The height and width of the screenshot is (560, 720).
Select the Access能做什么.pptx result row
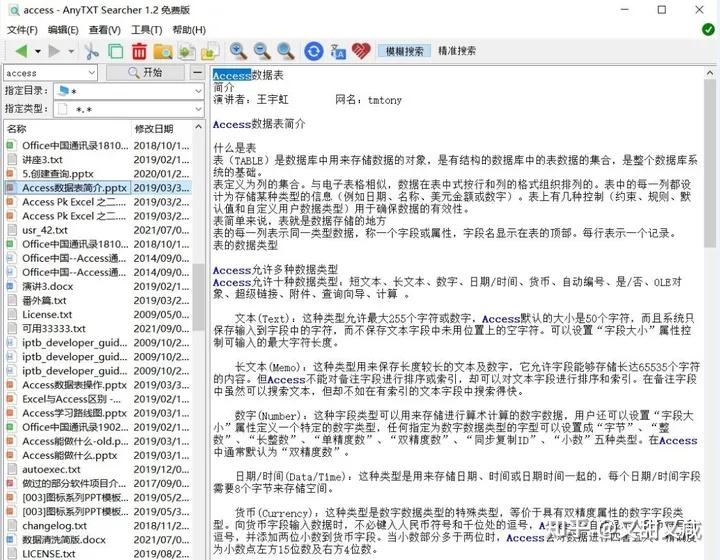point(98,455)
